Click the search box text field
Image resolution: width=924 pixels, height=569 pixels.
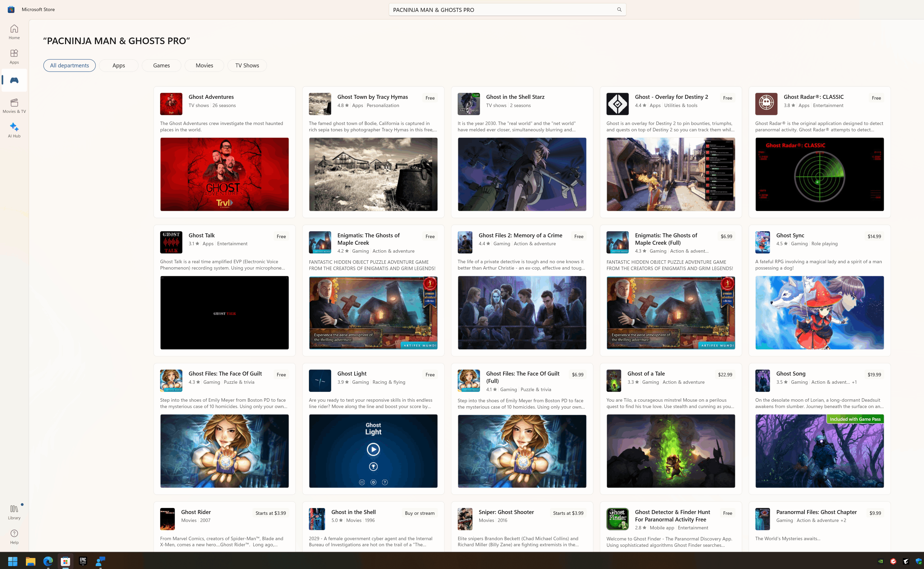[500, 10]
